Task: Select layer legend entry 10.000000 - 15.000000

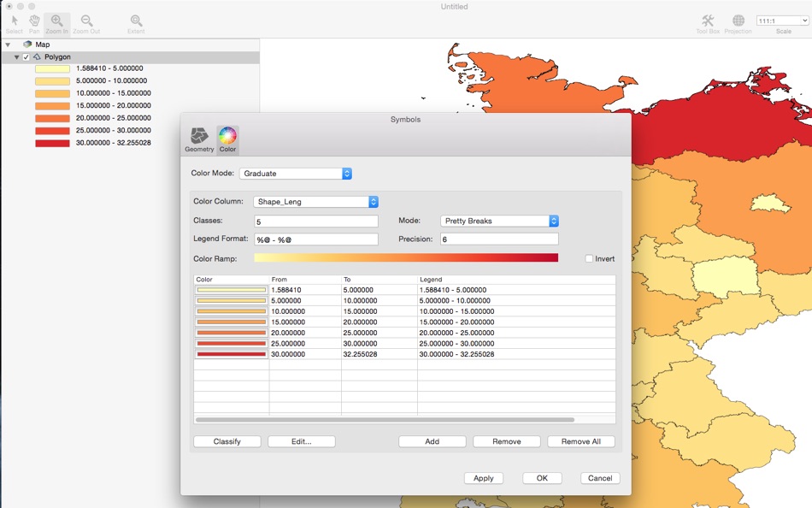Action: (x=114, y=93)
